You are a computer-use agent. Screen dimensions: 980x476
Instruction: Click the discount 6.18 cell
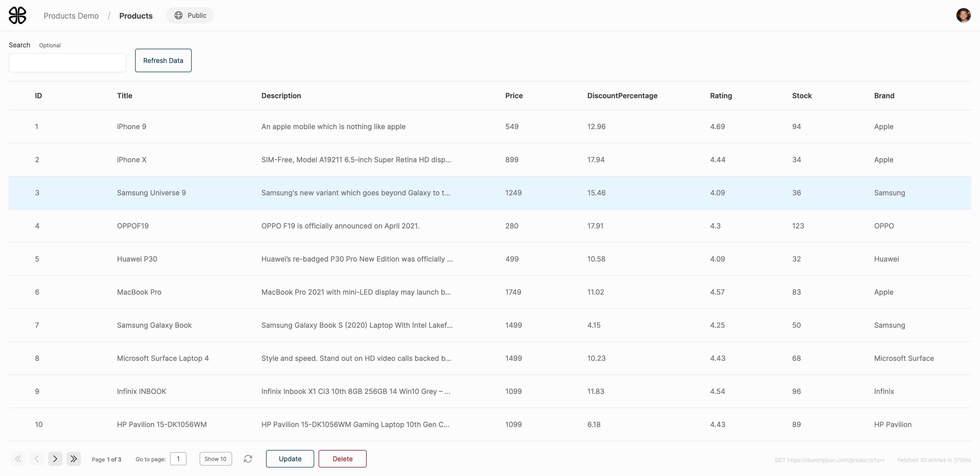click(x=594, y=425)
